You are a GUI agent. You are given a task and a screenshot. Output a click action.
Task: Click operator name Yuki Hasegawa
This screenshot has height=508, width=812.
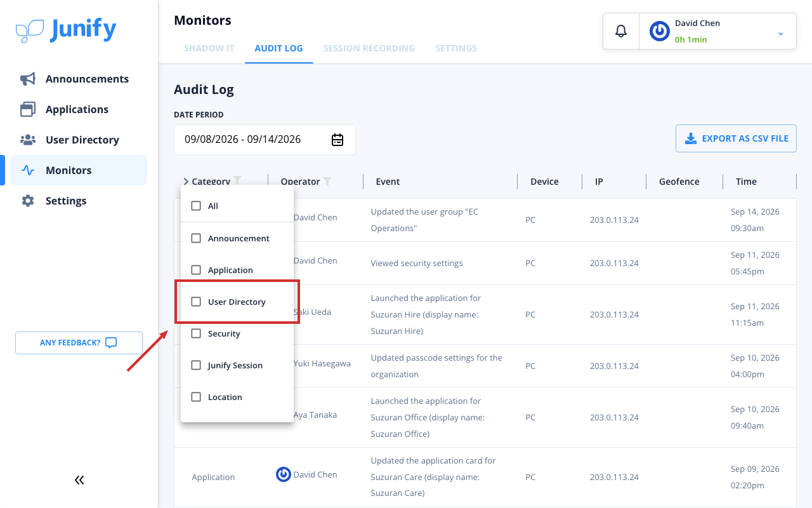322,363
